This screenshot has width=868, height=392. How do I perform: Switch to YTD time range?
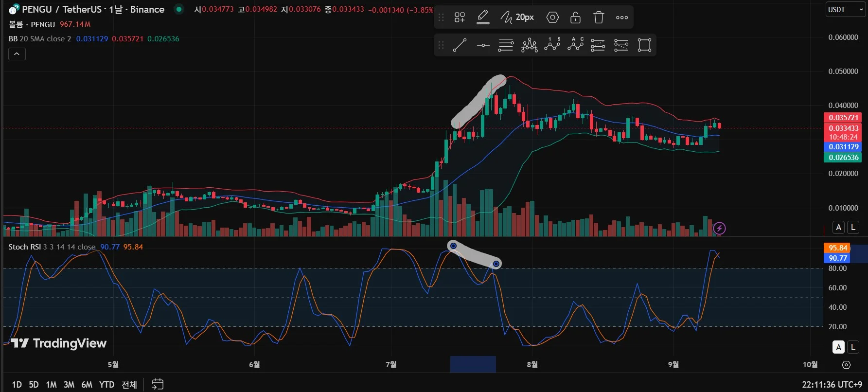tap(106, 385)
